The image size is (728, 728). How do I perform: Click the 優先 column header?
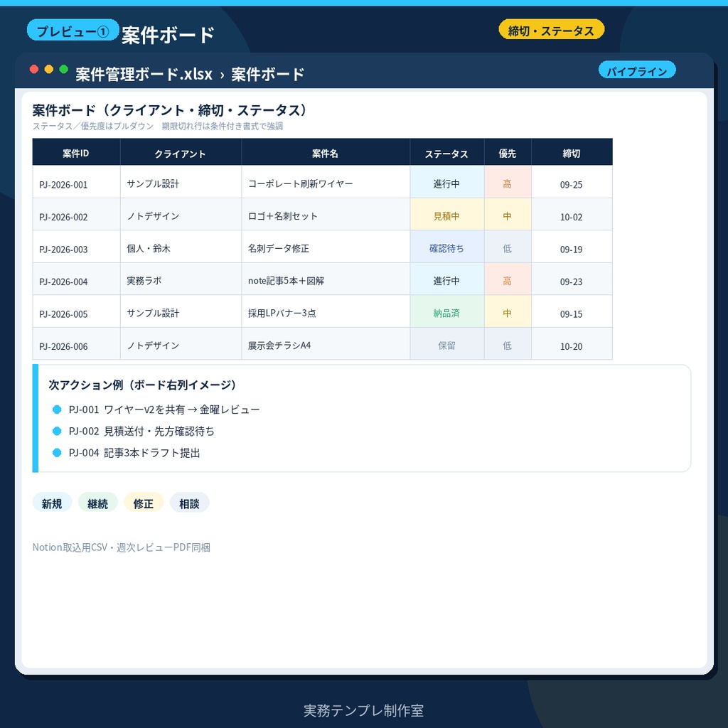coord(508,153)
